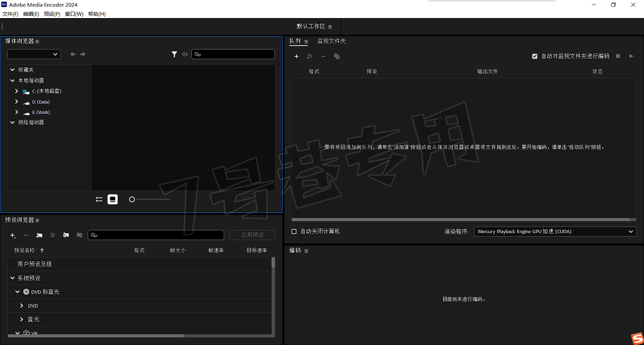Image resolution: width=644 pixels, height=345 pixels.
Task: Click search magnifier in Preset Browser field
Action: [x=94, y=236]
